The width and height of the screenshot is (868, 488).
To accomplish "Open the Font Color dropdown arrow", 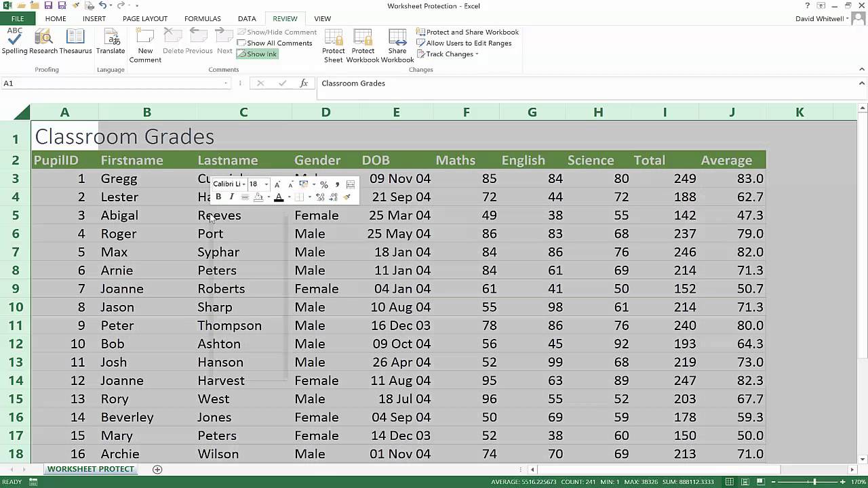I will 289,197.
